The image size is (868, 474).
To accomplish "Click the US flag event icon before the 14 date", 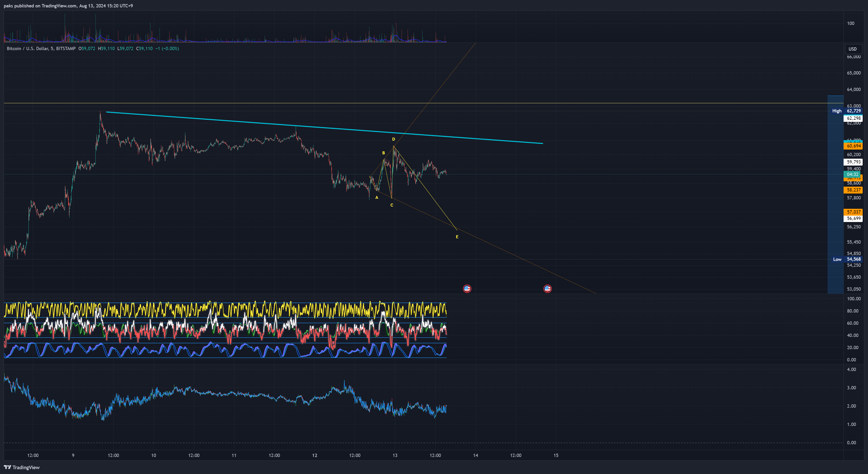I will (x=467, y=289).
